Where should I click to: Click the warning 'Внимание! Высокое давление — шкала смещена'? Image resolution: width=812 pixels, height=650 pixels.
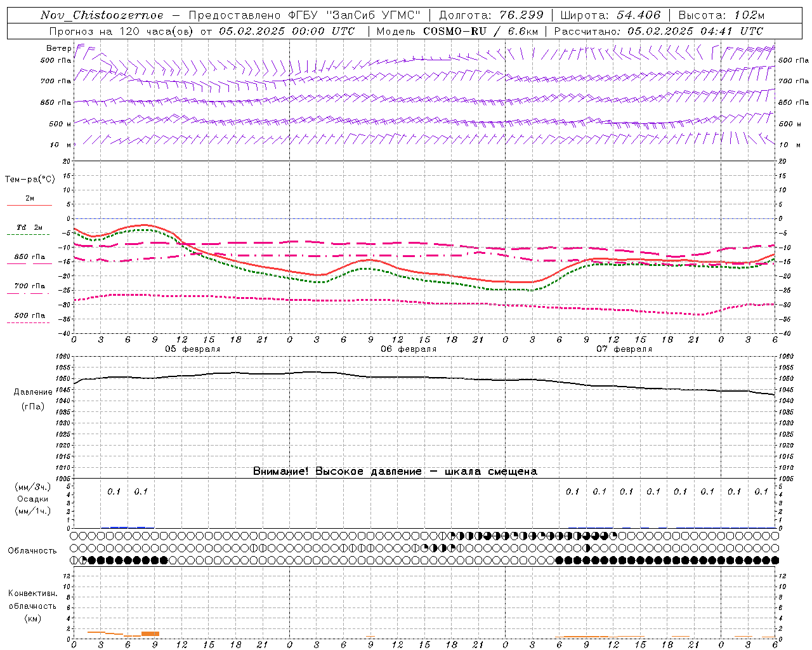tap(395, 471)
